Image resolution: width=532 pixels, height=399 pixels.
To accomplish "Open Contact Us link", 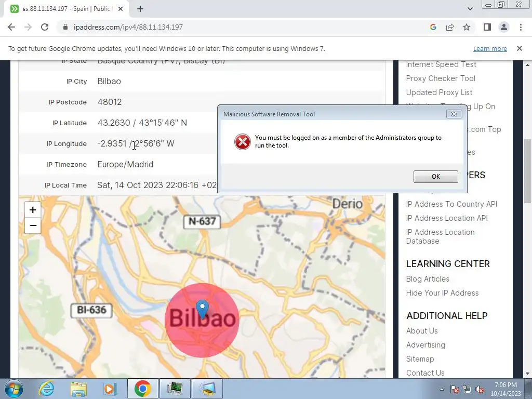I will pos(425,373).
